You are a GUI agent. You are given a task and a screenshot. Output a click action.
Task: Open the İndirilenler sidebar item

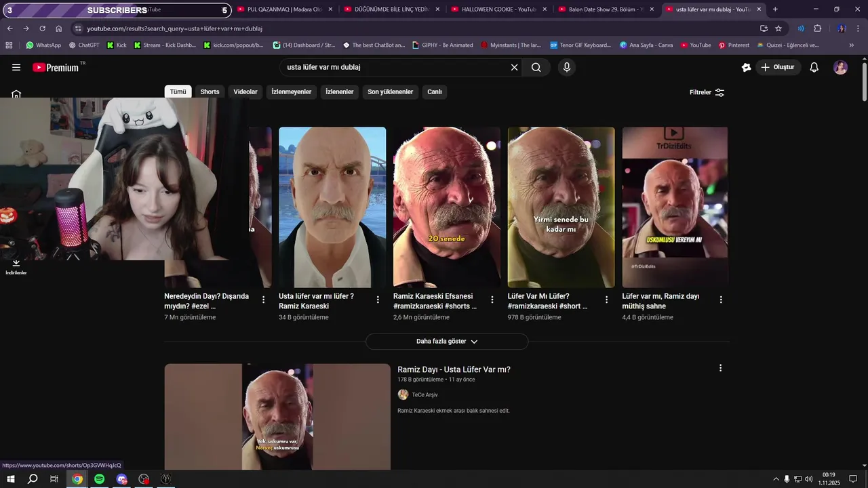coord(16,266)
